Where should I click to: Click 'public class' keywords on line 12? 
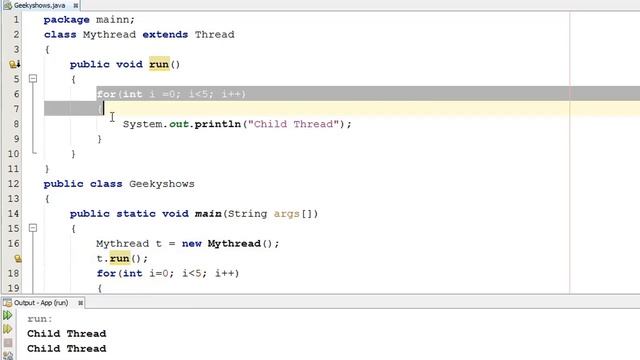point(83,184)
